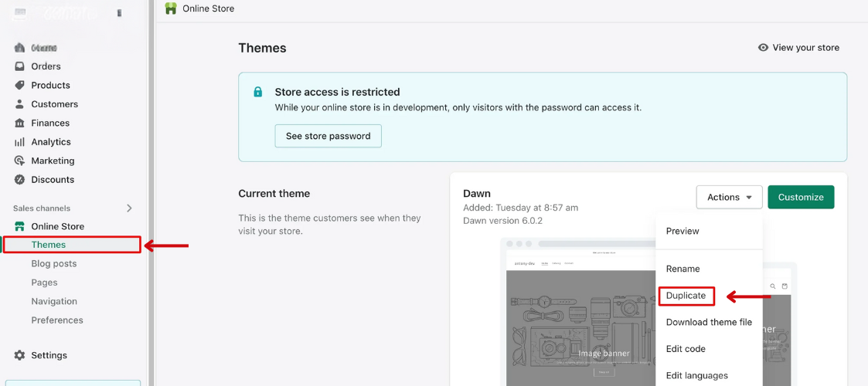This screenshot has height=386, width=868.
Task: Select Download theme file option
Action: [x=709, y=323]
